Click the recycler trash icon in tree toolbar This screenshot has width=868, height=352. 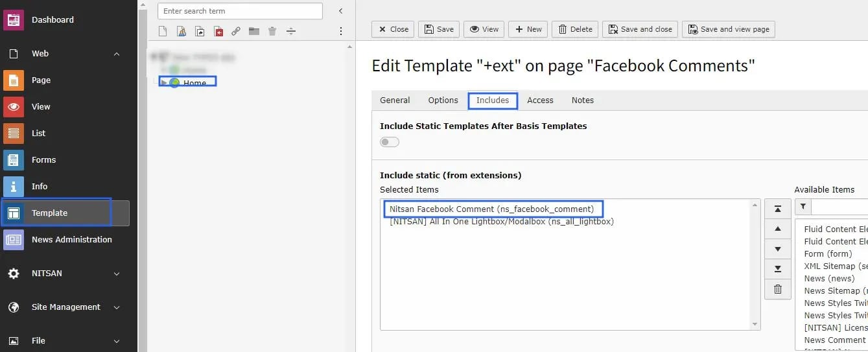click(272, 31)
